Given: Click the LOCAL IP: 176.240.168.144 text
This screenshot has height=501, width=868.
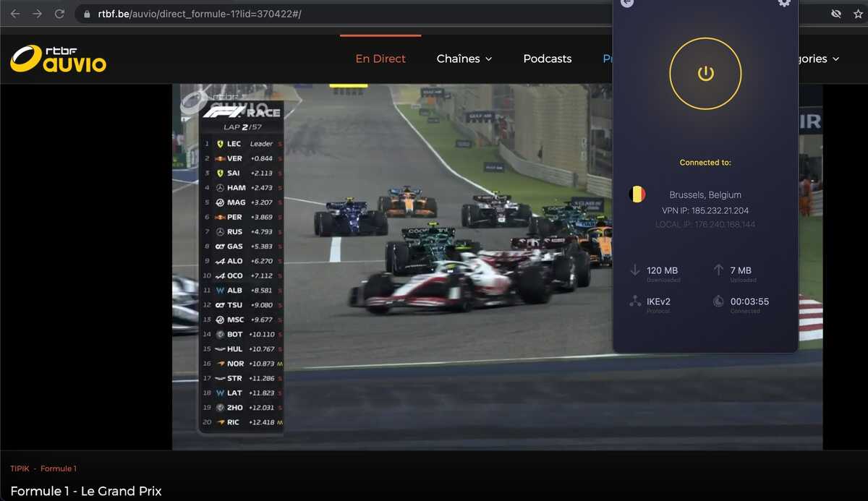Looking at the screenshot, I should pos(705,225).
